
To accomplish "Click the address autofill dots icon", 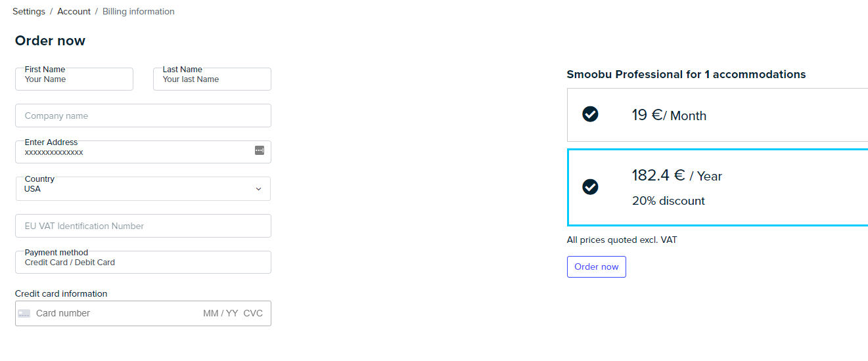I will [x=260, y=150].
